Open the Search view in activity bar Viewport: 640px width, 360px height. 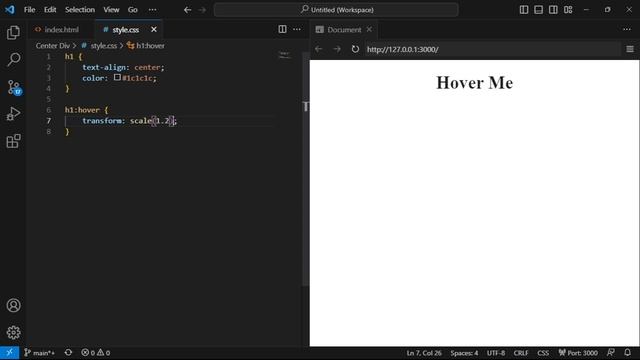pyautogui.click(x=13, y=60)
